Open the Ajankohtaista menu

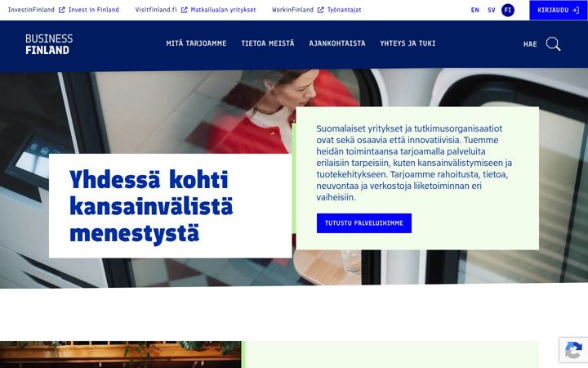pyautogui.click(x=337, y=43)
